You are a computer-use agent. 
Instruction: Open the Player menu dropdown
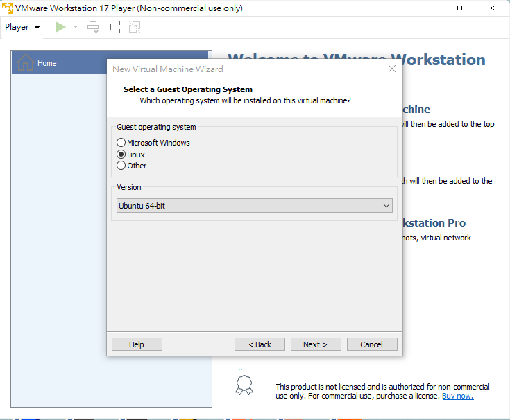[22, 27]
